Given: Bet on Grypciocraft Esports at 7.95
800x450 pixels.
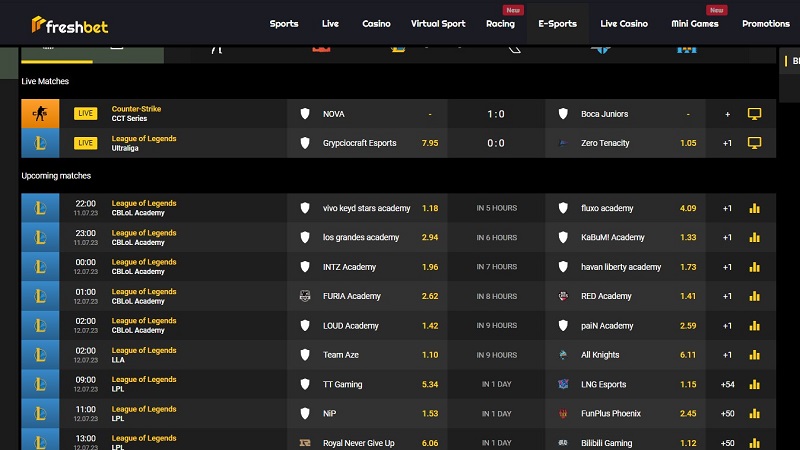Looking at the screenshot, I should coord(430,143).
